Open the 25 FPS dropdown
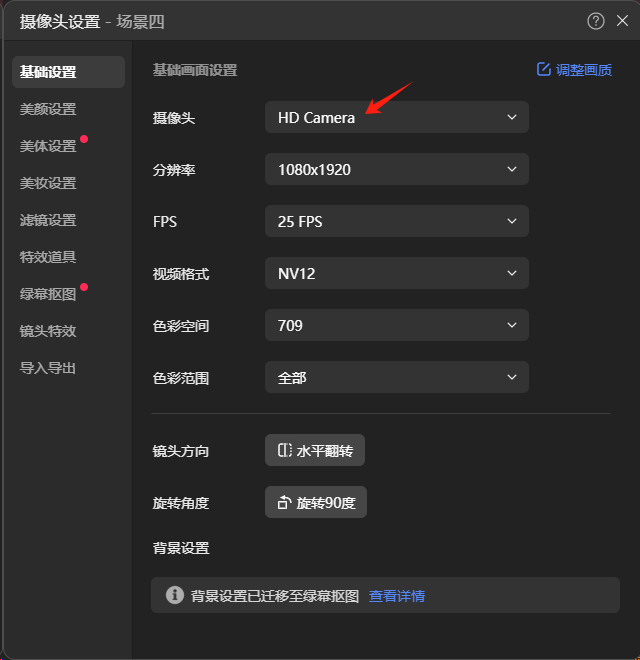This screenshot has width=640, height=660. [x=397, y=221]
